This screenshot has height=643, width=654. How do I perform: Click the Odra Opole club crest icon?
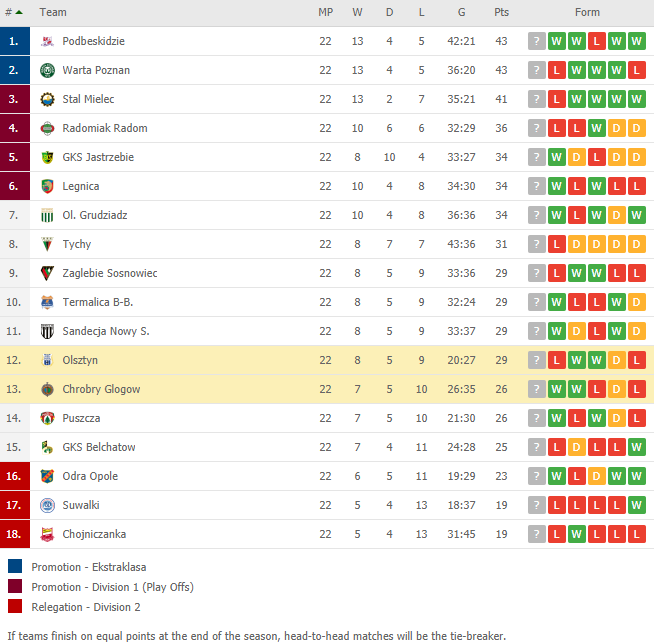tap(47, 476)
